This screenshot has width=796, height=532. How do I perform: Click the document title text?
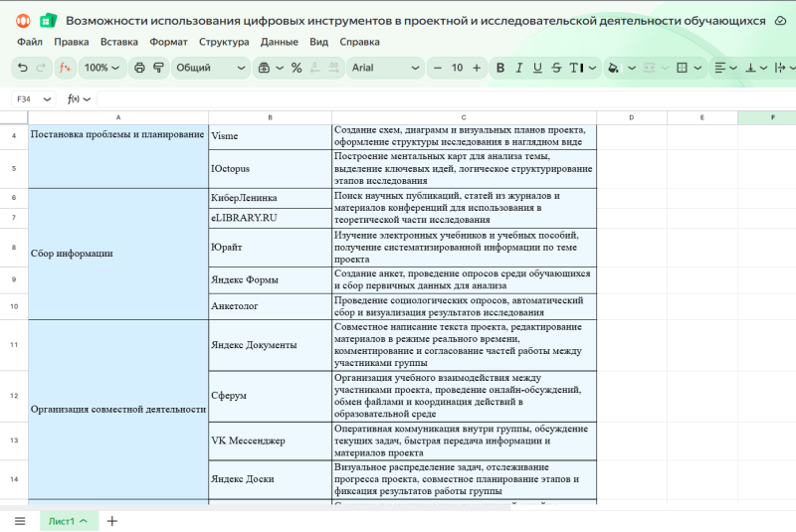[415, 21]
